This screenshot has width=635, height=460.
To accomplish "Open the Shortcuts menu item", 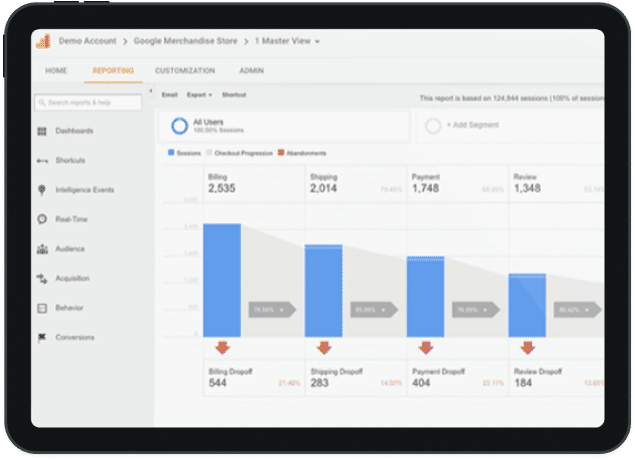I will (70, 161).
